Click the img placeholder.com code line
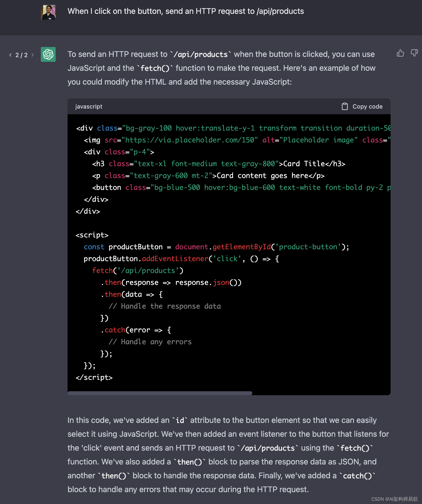 pos(237,140)
